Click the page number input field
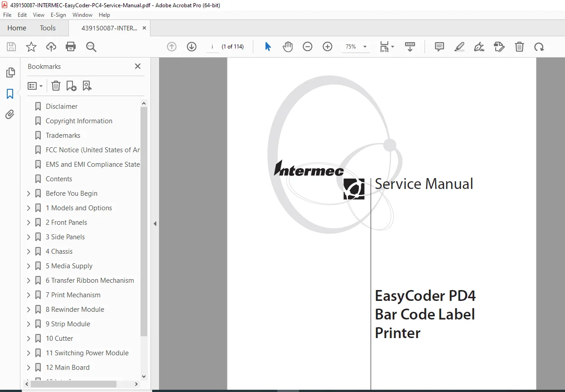The image size is (565, 392). [212, 47]
